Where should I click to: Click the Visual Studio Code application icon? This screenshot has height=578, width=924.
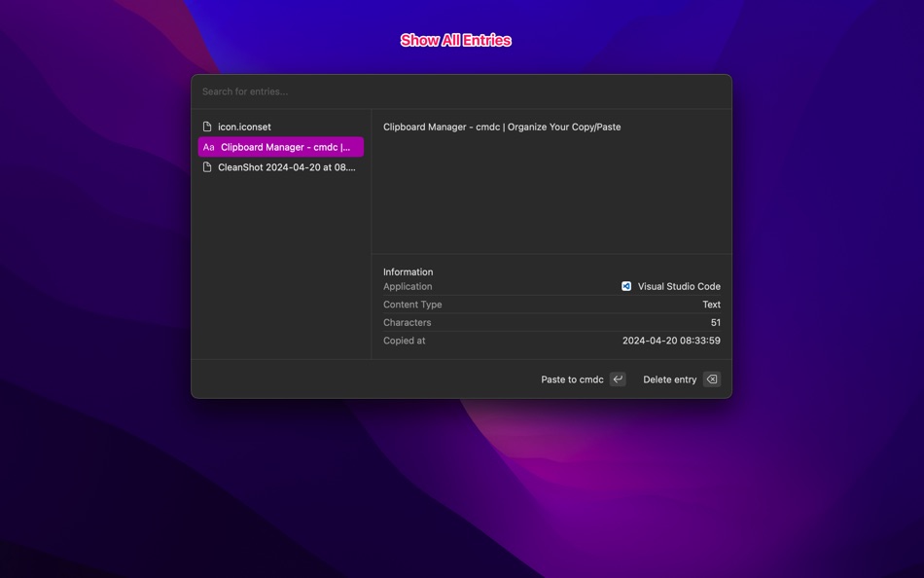pyautogui.click(x=625, y=285)
